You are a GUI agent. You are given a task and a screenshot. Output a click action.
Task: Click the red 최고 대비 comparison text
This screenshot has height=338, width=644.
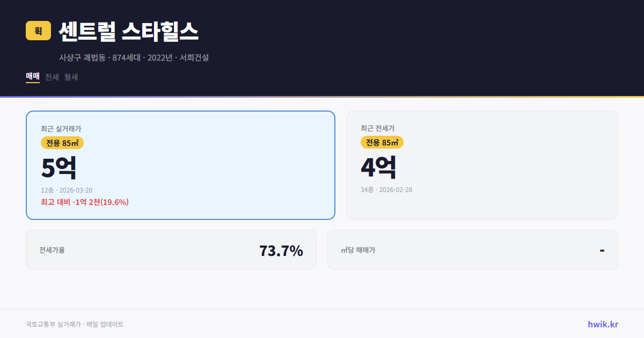click(x=84, y=203)
